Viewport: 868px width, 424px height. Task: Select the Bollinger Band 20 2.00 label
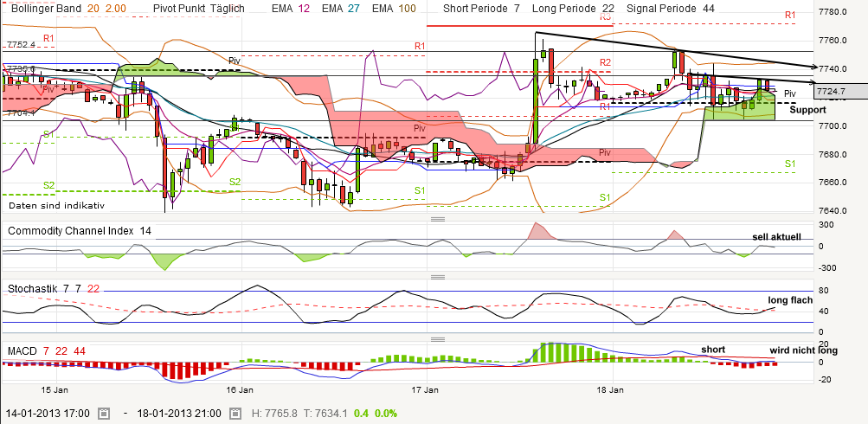[x=68, y=9]
